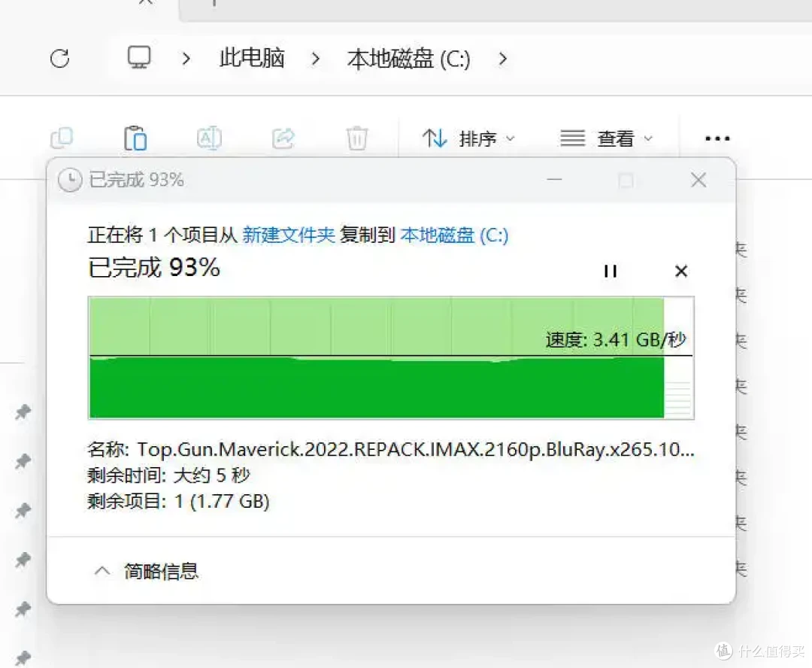
Task: Open 此电脑 breadcrumb in address bar
Action: coord(252,57)
